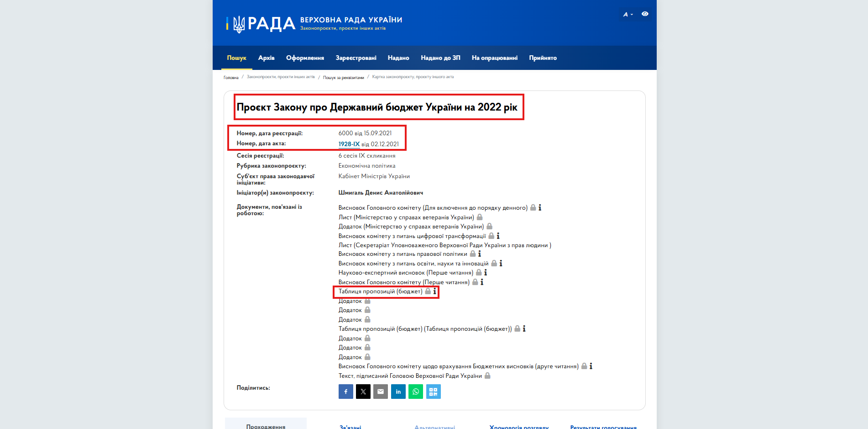Click info icon for Для включення до порядку денного
Image resolution: width=868 pixels, height=429 pixels.
(x=540, y=207)
